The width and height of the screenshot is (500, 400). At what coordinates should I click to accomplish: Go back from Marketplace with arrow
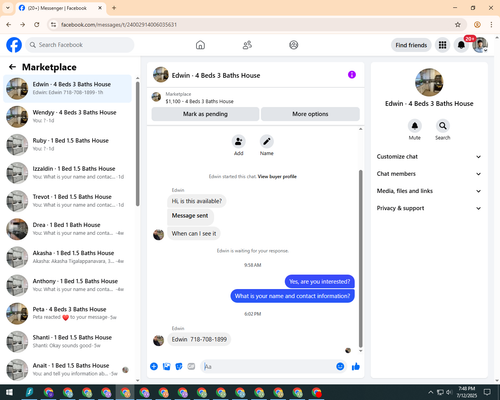click(12, 67)
